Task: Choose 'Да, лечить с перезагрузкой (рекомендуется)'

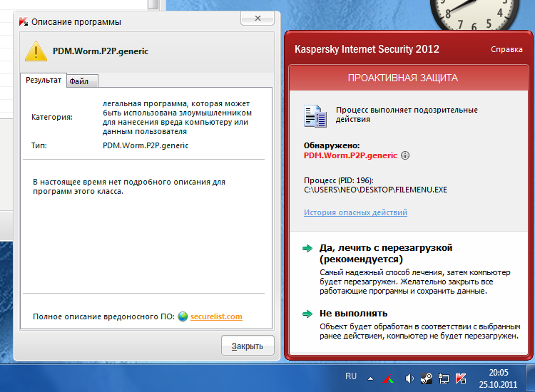Action: [x=385, y=253]
